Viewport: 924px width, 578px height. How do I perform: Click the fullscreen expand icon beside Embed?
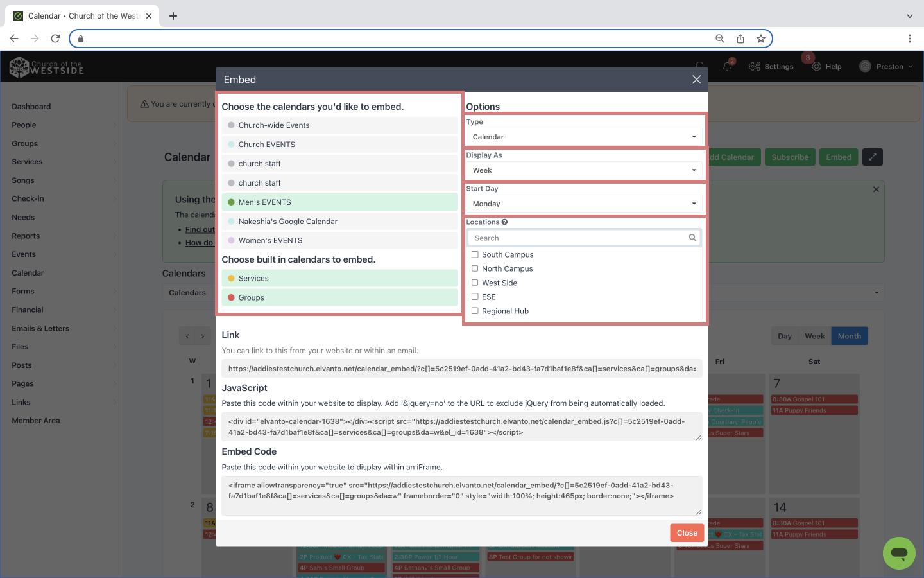pyautogui.click(x=873, y=157)
